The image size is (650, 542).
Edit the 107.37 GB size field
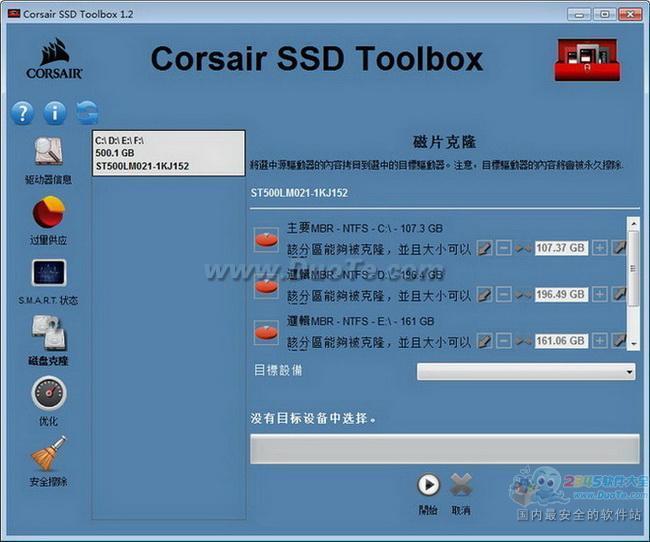coord(561,248)
